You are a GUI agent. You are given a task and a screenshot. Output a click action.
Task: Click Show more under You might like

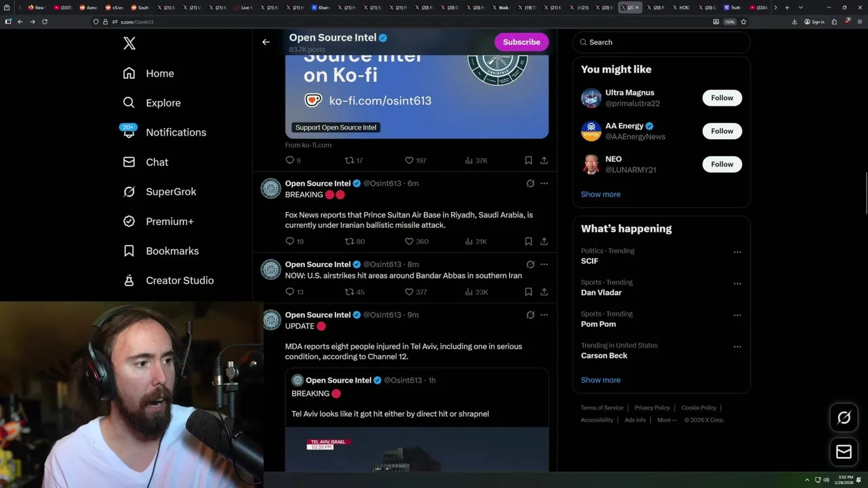tap(601, 194)
